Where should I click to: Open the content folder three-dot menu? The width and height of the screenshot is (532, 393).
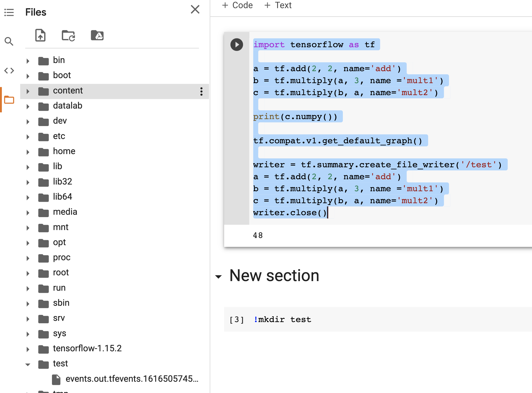[201, 91]
